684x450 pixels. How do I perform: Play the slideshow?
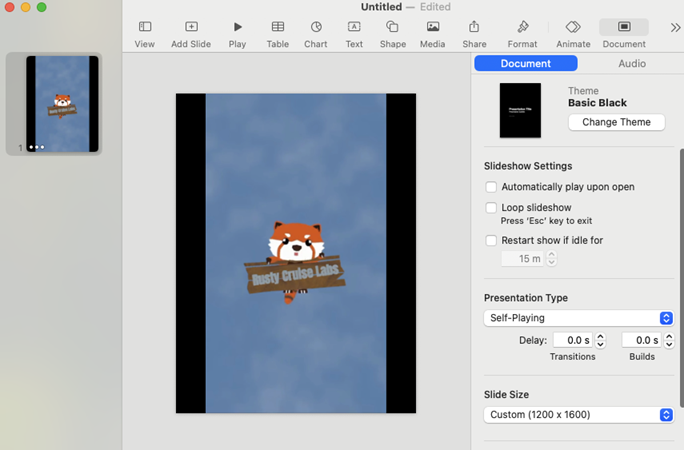[x=237, y=34]
